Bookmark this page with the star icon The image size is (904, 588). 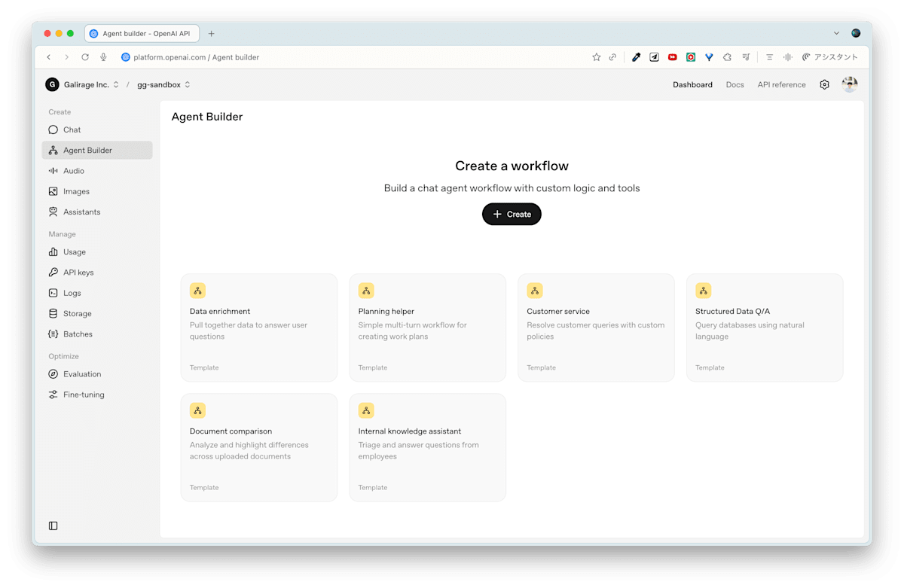pos(597,57)
